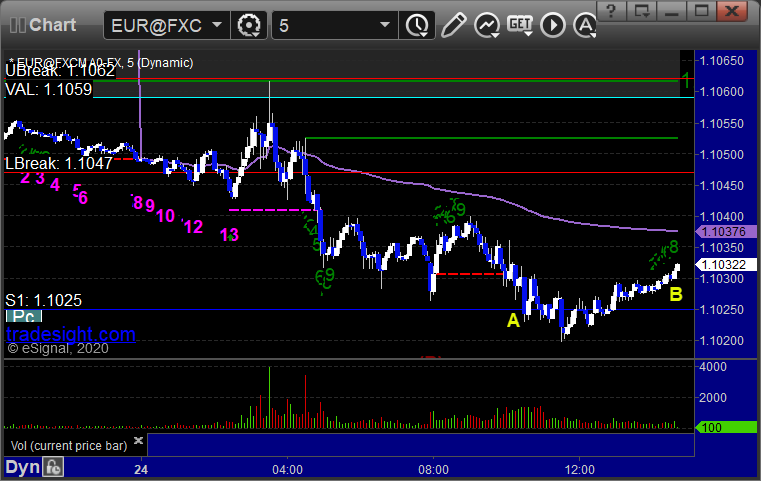
Task: Open the alerts icon with letter A
Action: point(585,25)
